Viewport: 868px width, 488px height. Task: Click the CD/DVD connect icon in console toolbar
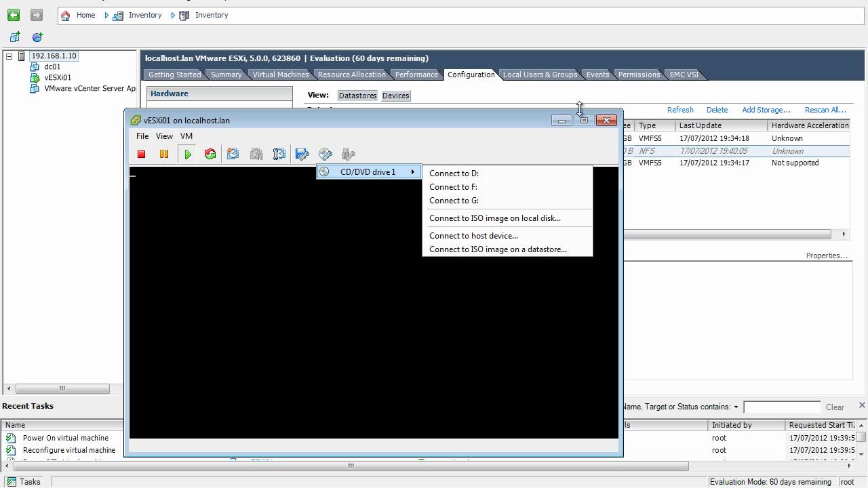(x=325, y=155)
